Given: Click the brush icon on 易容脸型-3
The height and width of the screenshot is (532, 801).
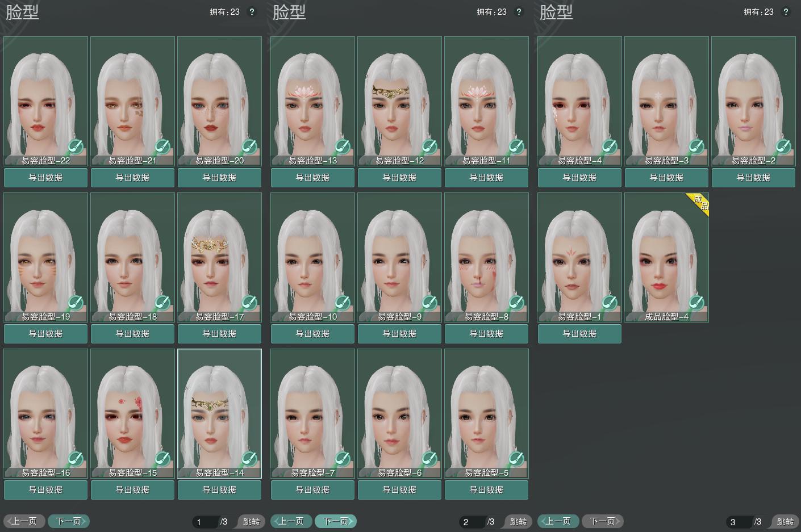Looking at the screenshot, I should 696,147.
